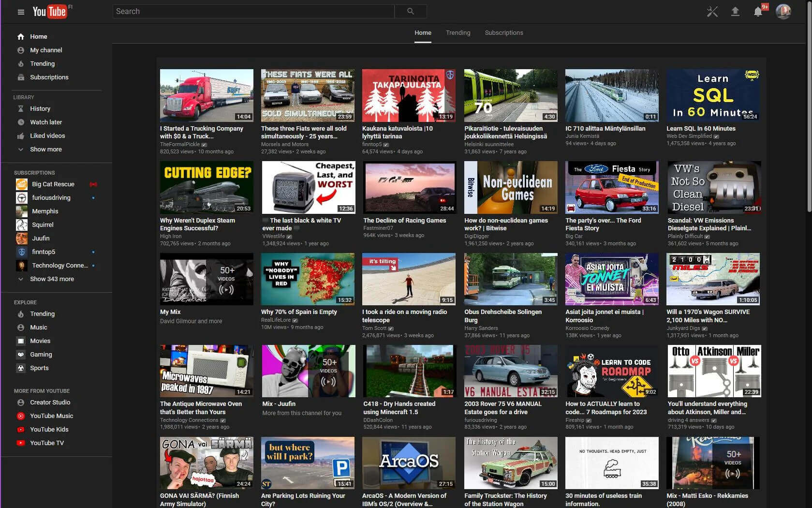Open Trending under Explore section
Viewport: 812px width, 508px height.
tap(42, 314)
